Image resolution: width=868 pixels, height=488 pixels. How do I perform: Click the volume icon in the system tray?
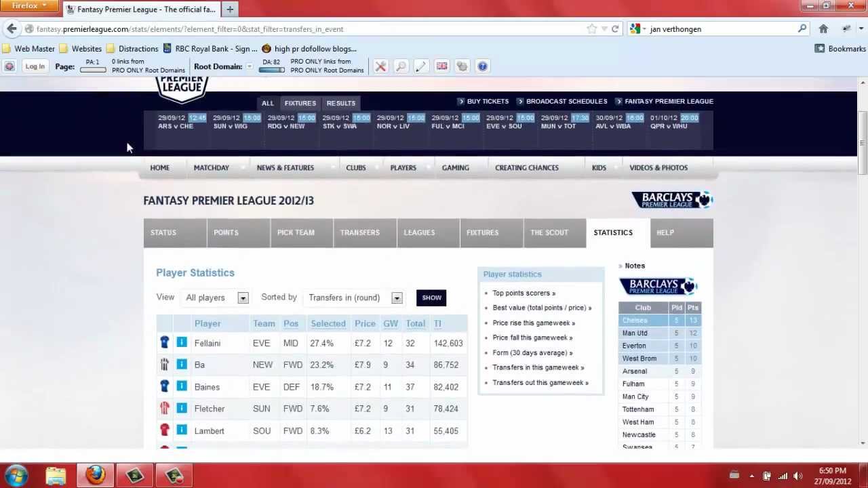797,476
